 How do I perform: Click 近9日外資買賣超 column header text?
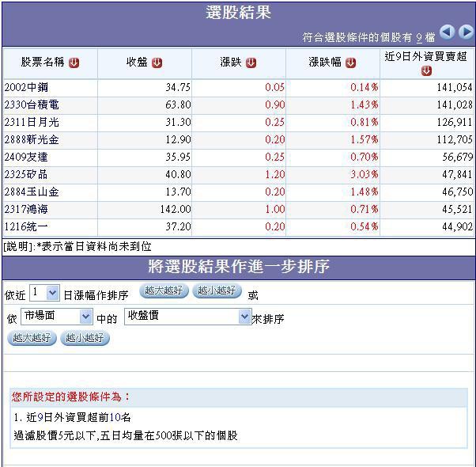pyautogui.click(x=426, y=56)
